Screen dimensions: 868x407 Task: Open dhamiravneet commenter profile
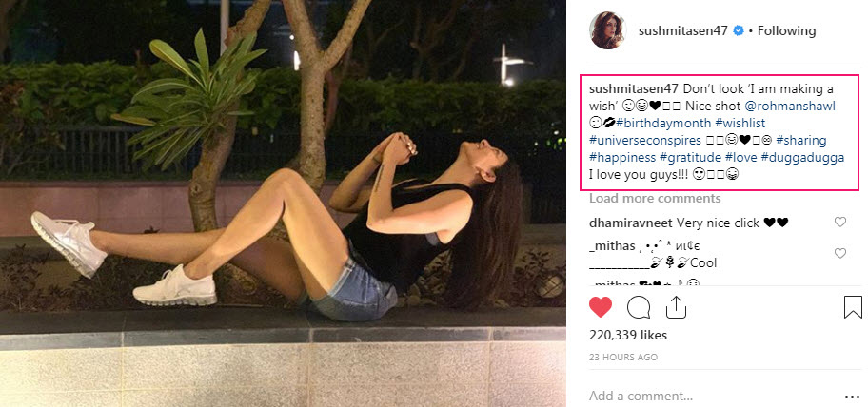pyautogui.click(x=630, y=223)
